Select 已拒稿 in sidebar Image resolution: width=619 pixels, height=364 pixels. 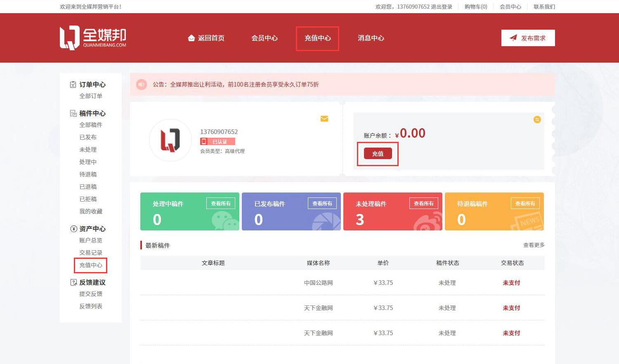88,199
